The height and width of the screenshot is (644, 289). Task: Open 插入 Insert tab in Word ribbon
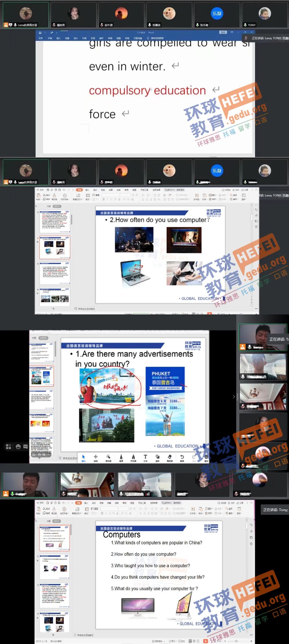click(x=58, y=38)
